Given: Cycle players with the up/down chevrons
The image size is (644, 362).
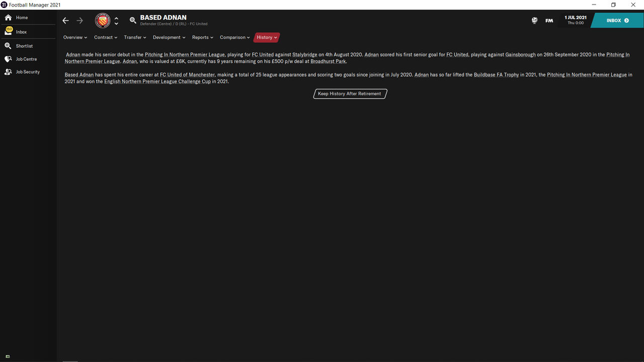Looking at the screenshot, I should coord(116,21).
